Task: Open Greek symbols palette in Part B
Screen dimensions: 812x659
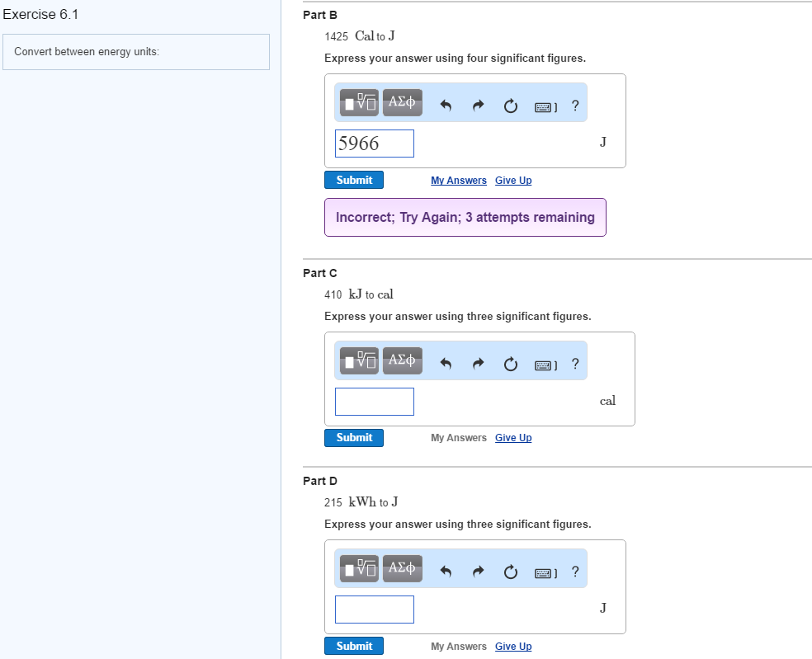Action: (x=402, y=103)
